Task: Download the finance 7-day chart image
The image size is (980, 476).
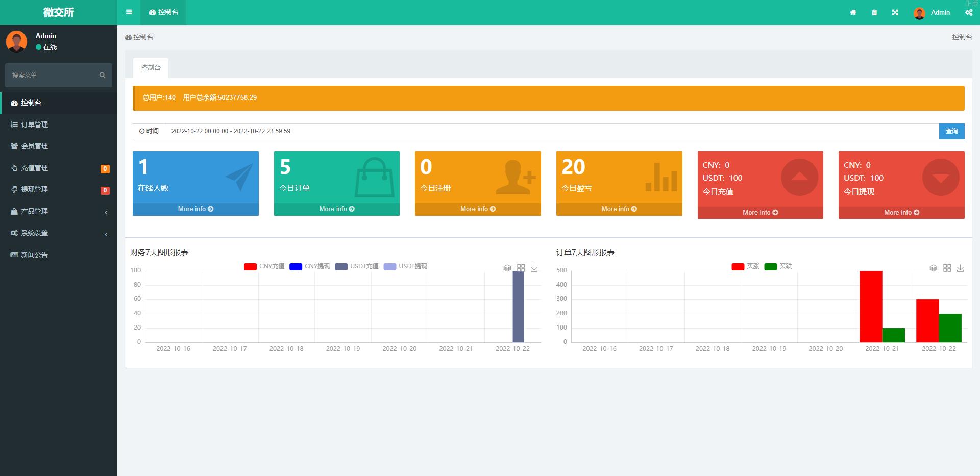Action: click(x=534, y=268)
